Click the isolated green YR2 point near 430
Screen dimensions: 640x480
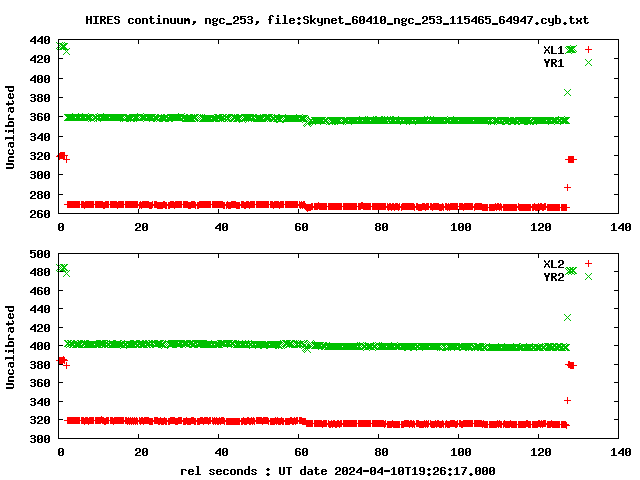tap(567, 318)
